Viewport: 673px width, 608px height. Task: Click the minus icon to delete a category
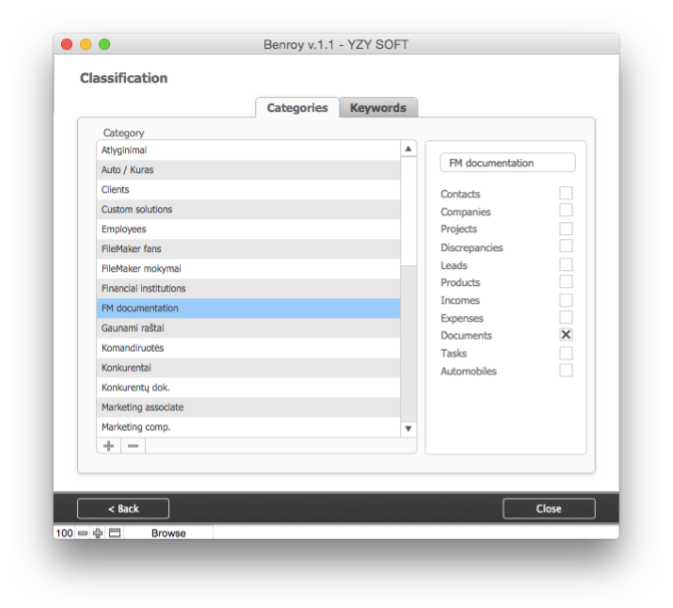[x=133, y=445]
